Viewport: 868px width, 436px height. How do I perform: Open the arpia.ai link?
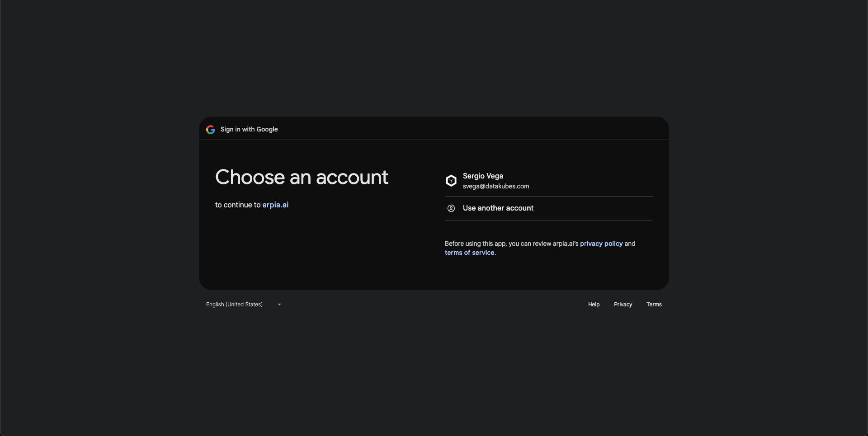pos(275,205)
